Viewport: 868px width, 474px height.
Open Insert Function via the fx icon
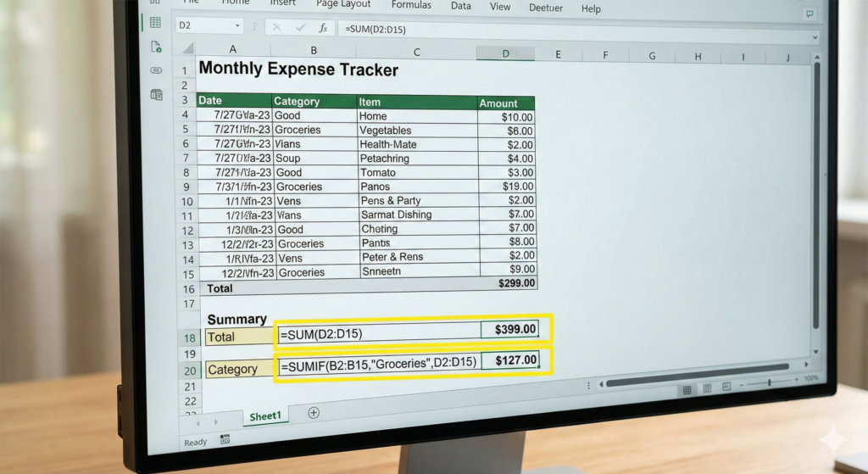[x=323, y=28]
